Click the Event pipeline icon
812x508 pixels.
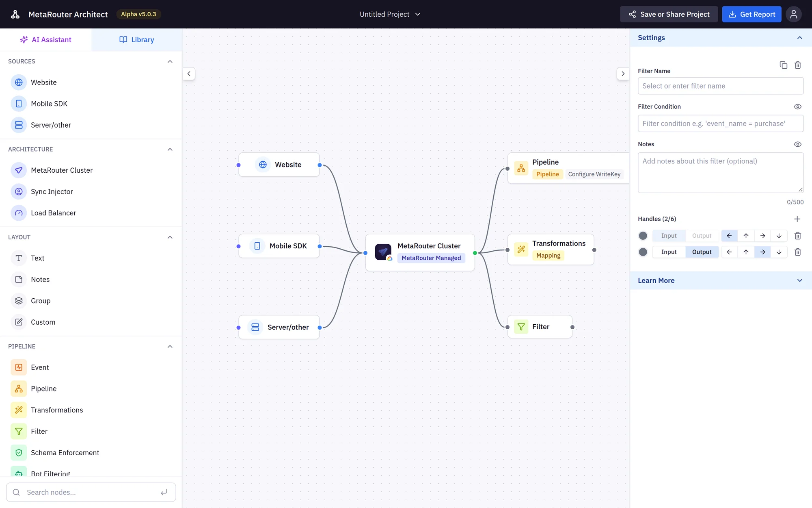click(x=19, y=367)
